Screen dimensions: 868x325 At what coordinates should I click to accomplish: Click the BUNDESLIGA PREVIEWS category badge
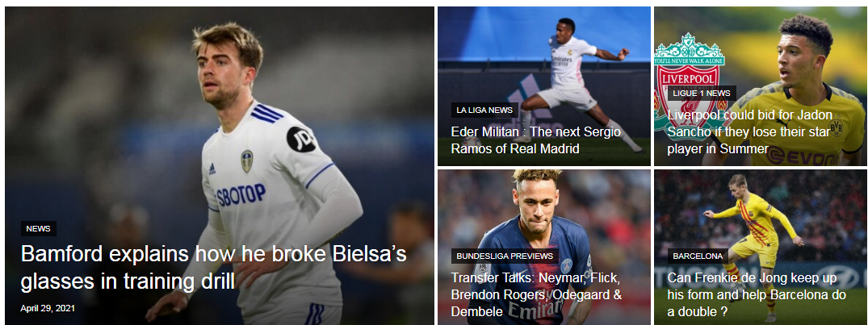pyautogui.click(x=505, y=256)
